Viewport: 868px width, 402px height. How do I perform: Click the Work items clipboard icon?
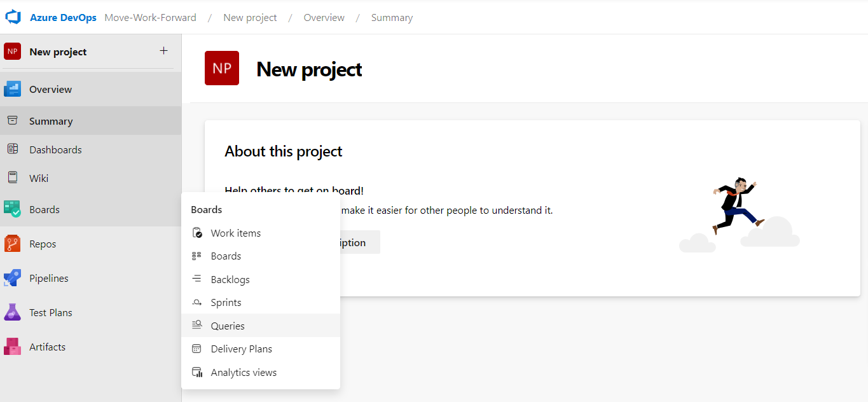pos(197,233)
